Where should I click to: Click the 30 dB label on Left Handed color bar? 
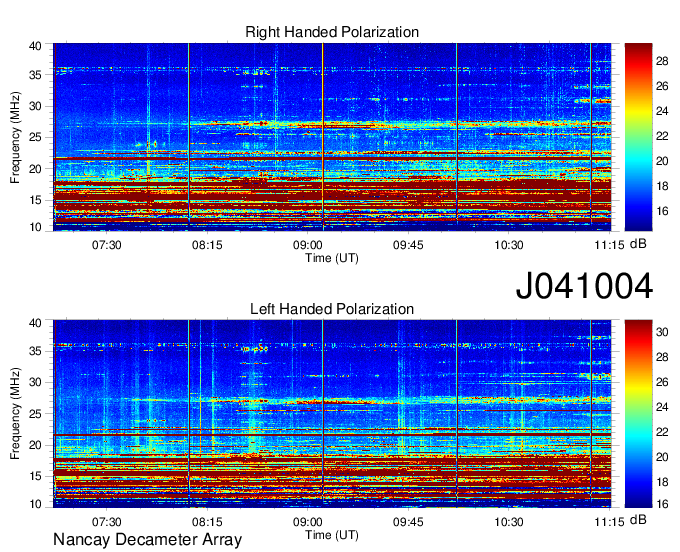[662, 332]
